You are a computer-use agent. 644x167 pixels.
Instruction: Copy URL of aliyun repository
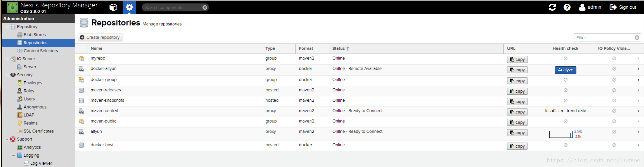(517, 133)
